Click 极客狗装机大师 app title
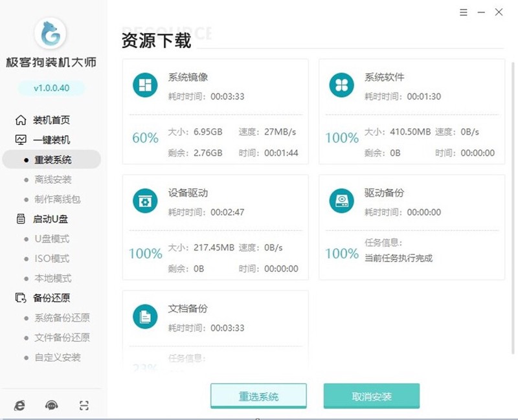This screenshot has height=420, width=518. [51, 62]
